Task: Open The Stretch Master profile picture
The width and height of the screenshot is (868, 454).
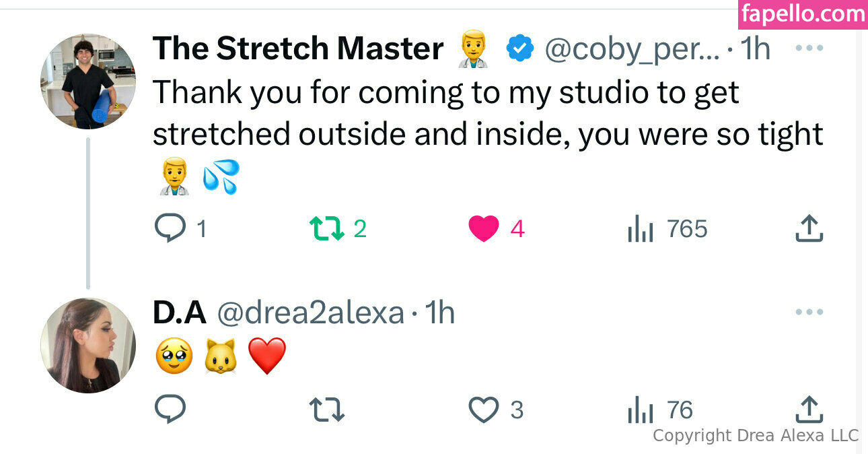Action: [x=87, y=81]
